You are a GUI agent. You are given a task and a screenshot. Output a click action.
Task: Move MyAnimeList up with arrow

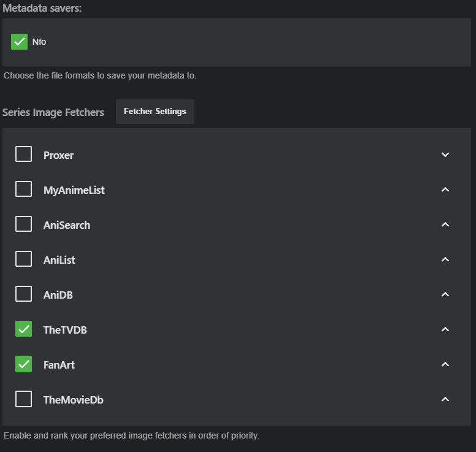pyautogui.click(x=445, y=190)
